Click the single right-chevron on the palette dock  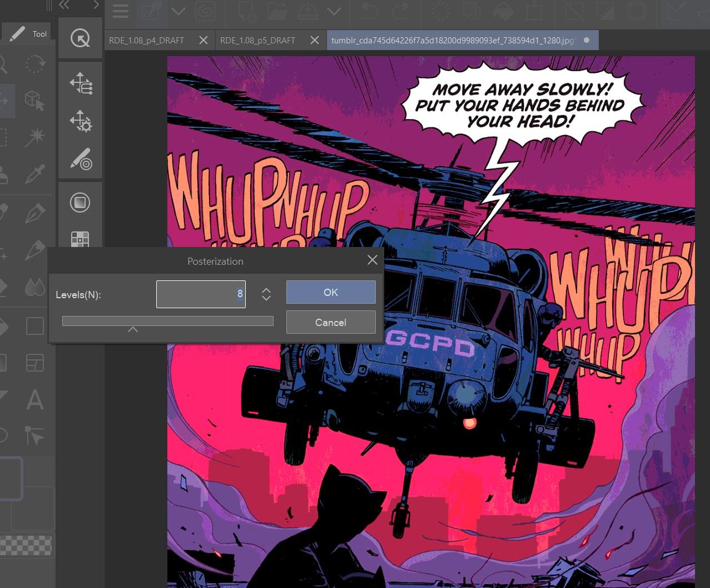click(x=96, y=5)
